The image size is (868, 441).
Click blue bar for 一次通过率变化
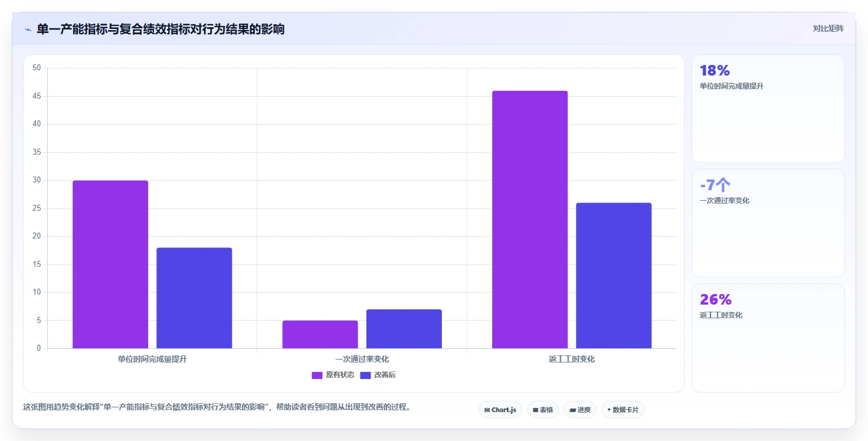pyautogui.click(x=404, y=329)
